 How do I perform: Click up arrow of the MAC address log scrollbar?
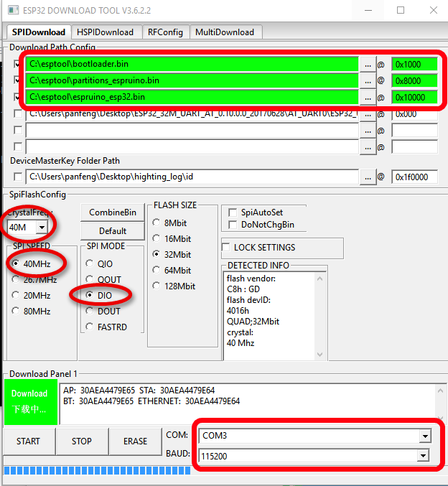440,391
